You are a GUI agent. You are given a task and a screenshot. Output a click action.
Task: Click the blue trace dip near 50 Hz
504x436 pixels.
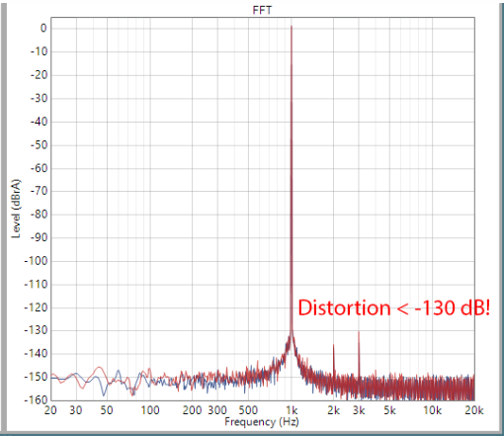[104, 394]
